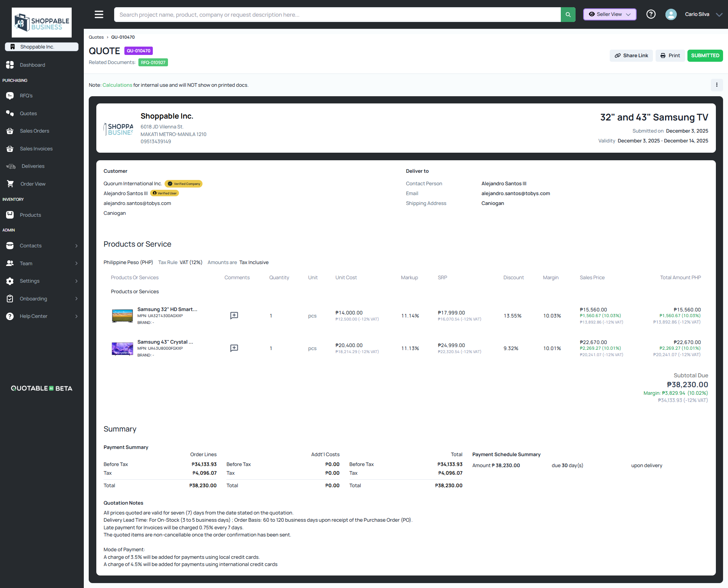Click the Share Link button

[x=631, y=56]
